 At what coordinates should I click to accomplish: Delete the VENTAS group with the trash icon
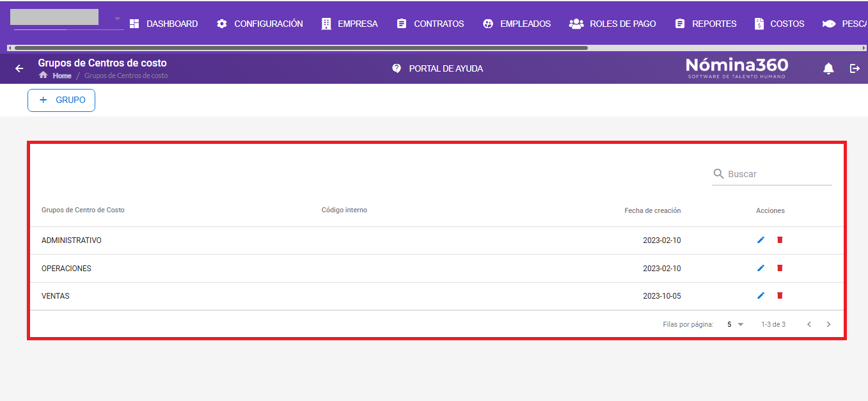[x=780, y=295]
